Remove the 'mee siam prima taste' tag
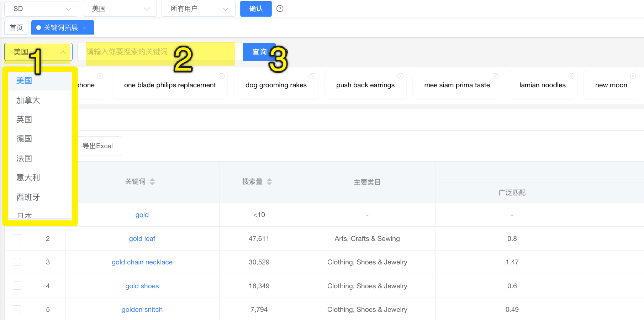 pos(495,76)
